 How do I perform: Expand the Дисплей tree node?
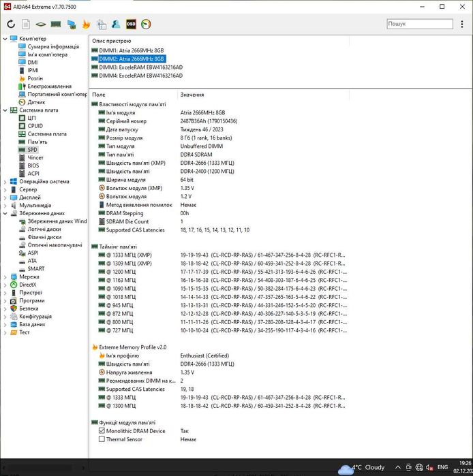point(5,197)
